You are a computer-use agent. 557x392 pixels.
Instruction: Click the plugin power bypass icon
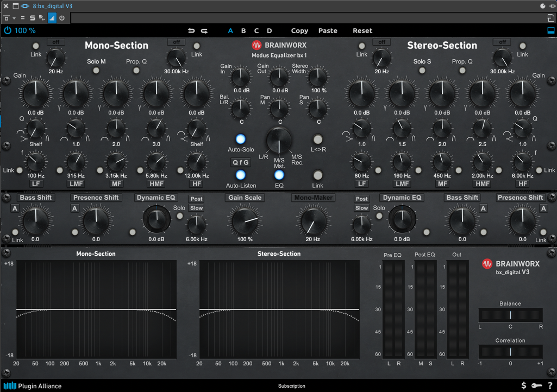(x=8, y=31)
